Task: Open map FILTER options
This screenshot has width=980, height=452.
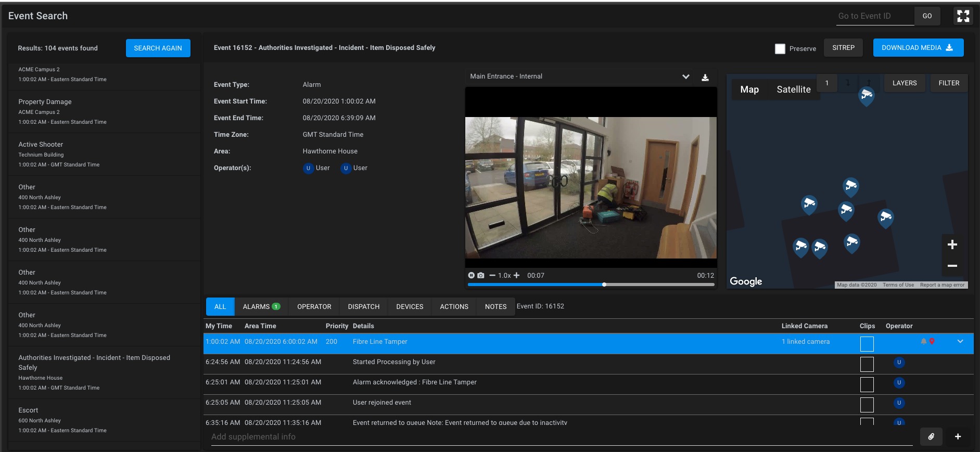Action: (x=949, y=83)
